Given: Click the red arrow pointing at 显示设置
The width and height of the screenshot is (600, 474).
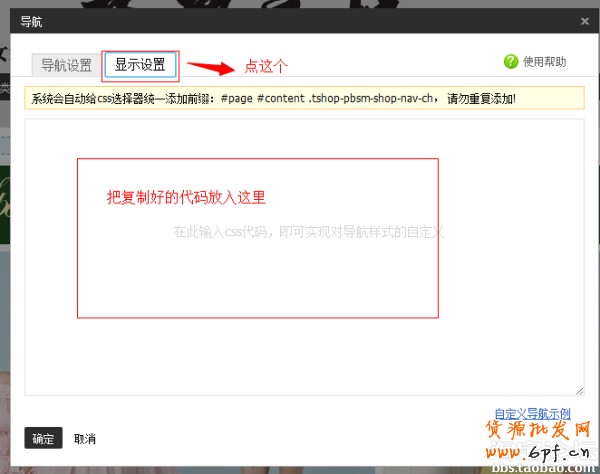Looking at the screenshot, I should point(211,68).
